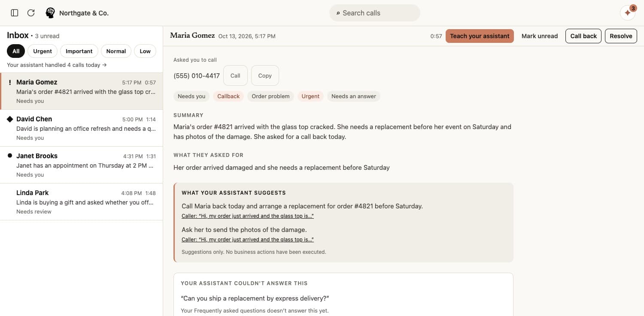The height and width of the screenshot is (316, 644).
Task: Click the 'Needs you' tag chip
Action: point(191,96)
